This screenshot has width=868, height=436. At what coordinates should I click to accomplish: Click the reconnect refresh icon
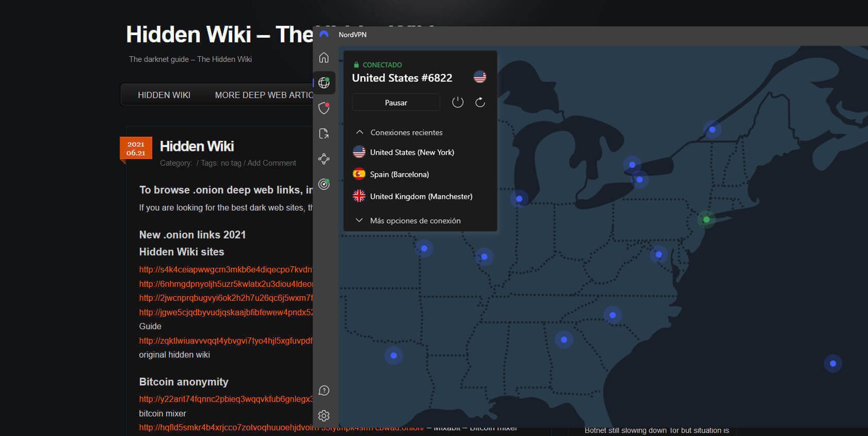[480, 102]
